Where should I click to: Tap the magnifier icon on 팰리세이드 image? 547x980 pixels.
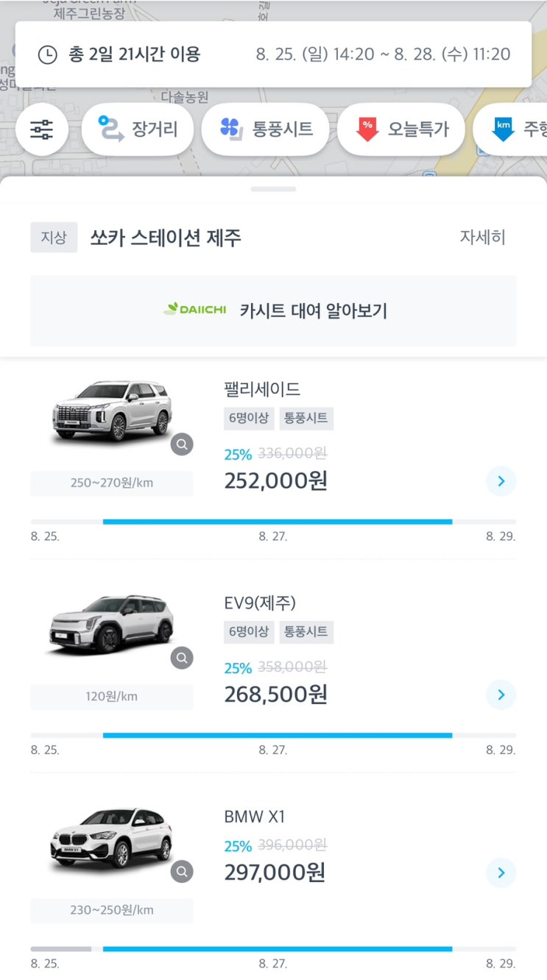point(182,444)
